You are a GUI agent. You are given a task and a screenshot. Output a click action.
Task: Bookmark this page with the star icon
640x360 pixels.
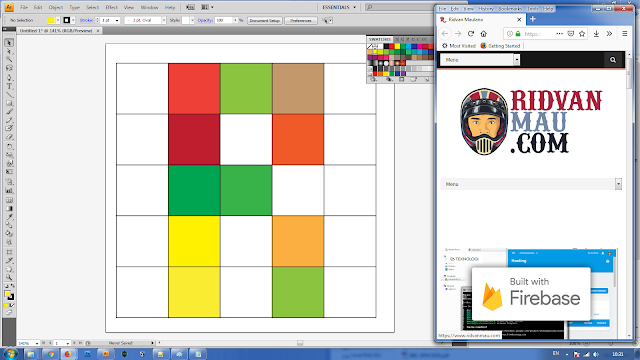(x=582, y=34)
